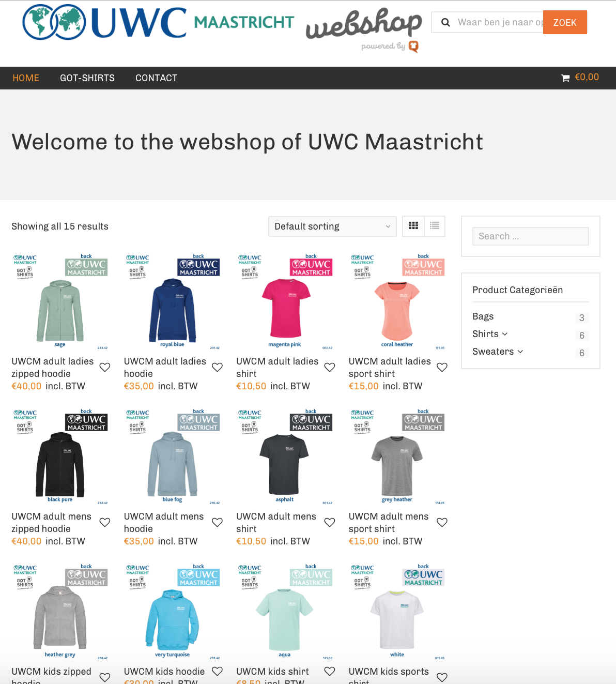This screenshot has height=684, width=616.
Task: Wishlist the adult ladies sport shirt
Action: [x=442, y=367]
